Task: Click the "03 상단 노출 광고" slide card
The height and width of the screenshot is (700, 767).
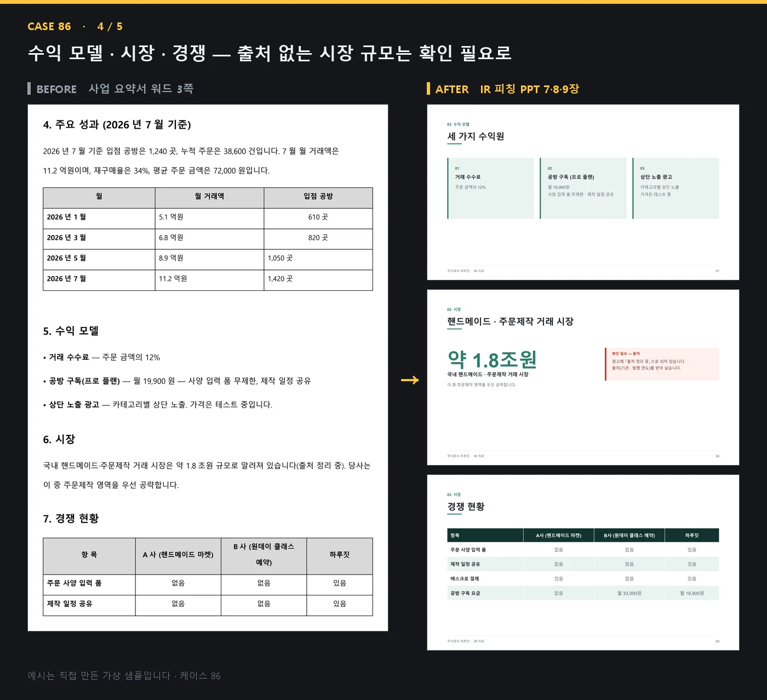Action: 676,188
